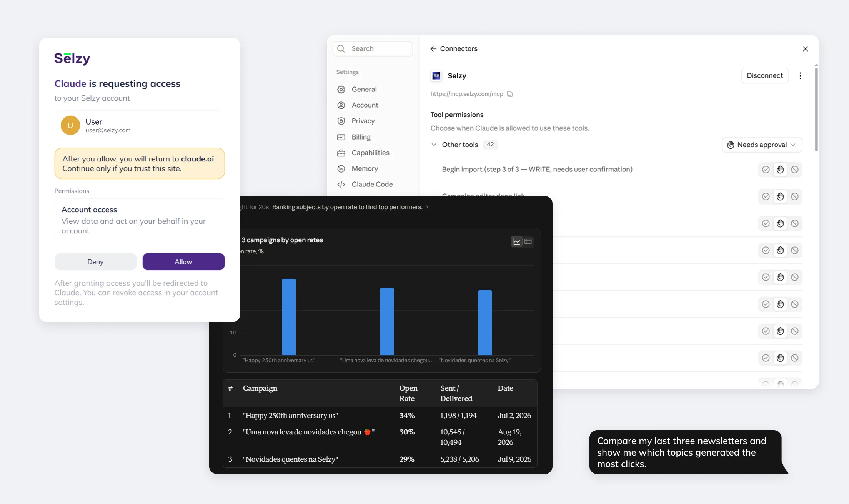Click Disconnect for the Selzy connector

coord(765,76)
